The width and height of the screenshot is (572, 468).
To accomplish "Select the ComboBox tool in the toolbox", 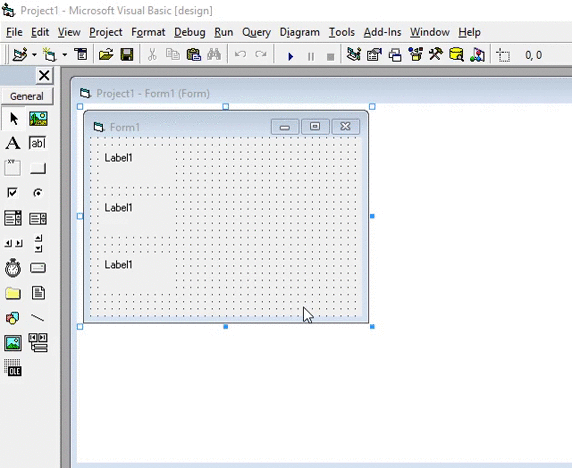I will (13, 218).
